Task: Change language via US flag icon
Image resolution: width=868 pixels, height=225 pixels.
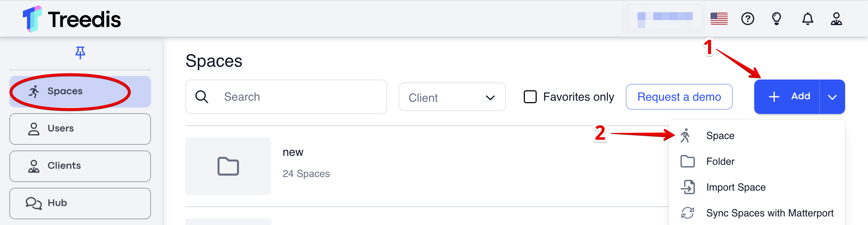Action: [719, 19]
